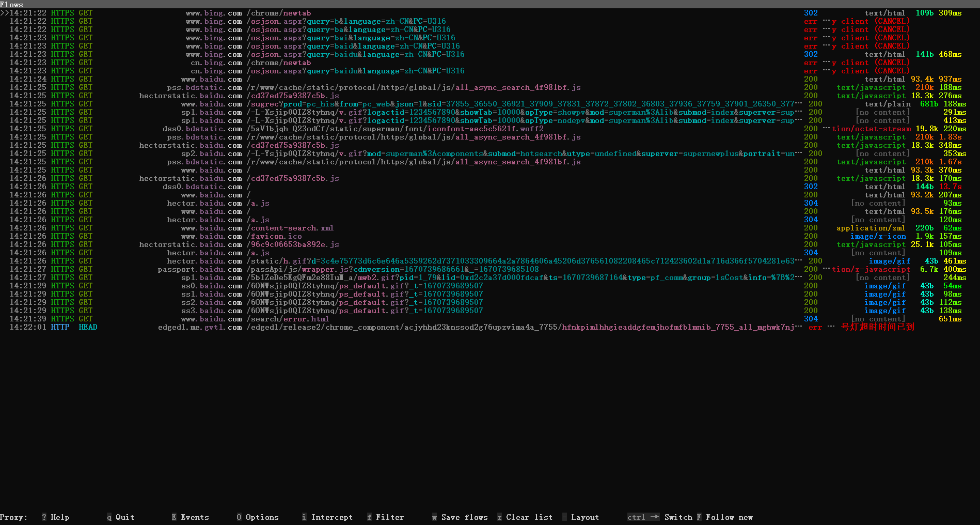This screenshot has width=980, height=525.
Task: Click the Flows header title
Action: pos(11,4)
